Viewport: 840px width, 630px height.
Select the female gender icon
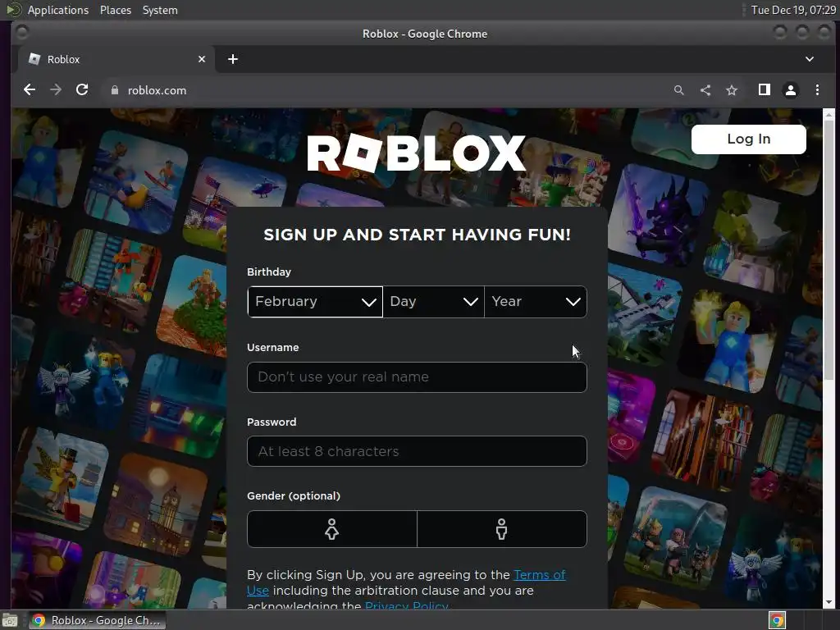point(331,529)
